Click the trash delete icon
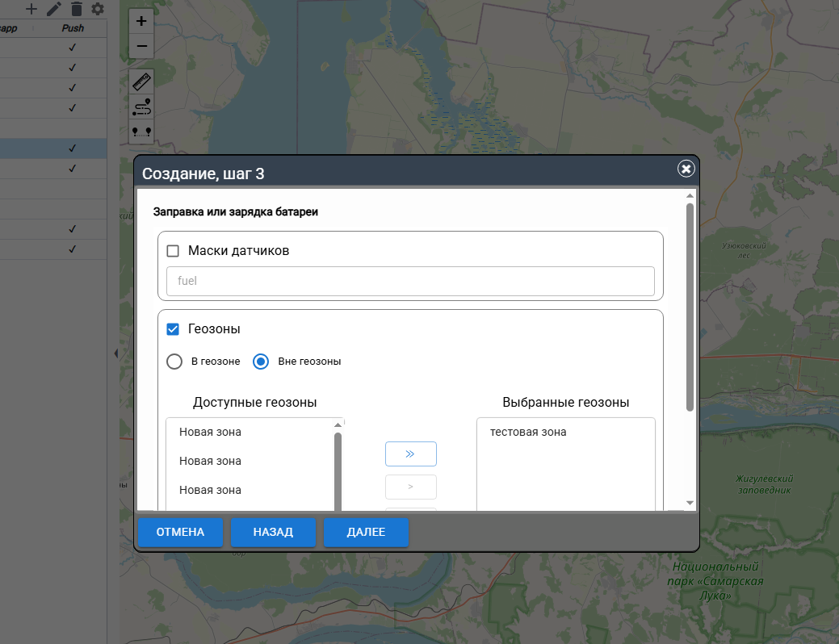The height and width of the screenshot is (644, 839). click(76, 9)
